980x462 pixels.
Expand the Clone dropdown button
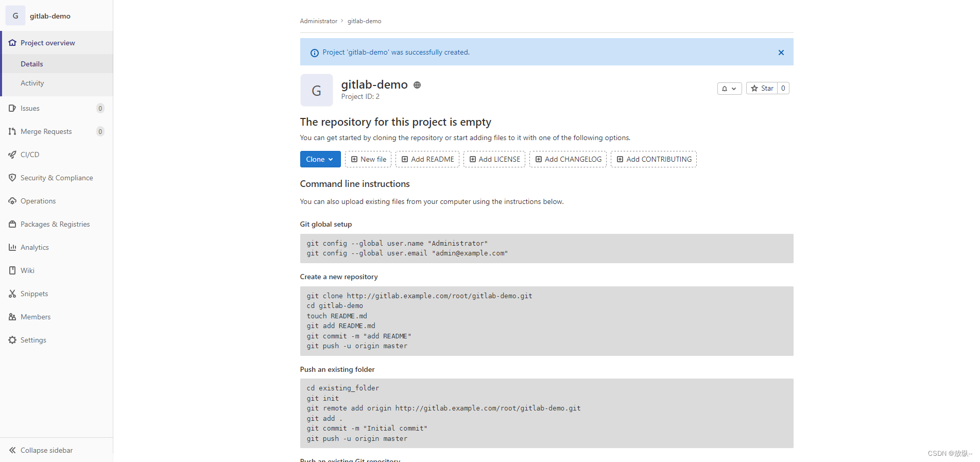click(320, 159)
